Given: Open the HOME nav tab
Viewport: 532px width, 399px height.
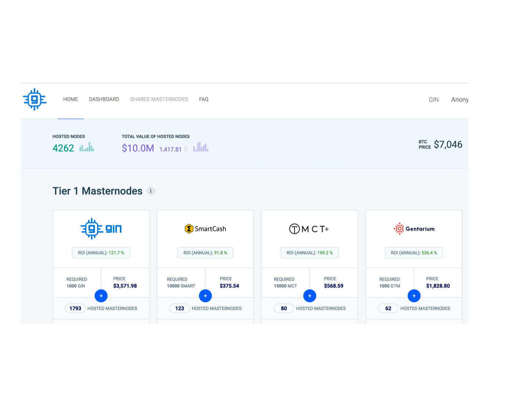Looking at the screenshot, I should click(70, 99).
